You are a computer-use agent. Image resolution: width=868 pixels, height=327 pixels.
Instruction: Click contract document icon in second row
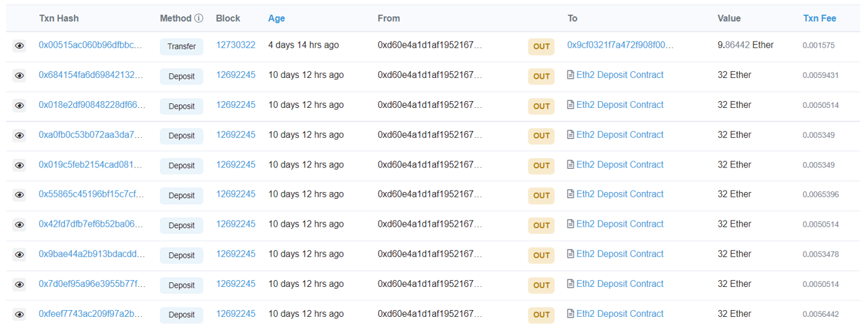pos(571,75)
